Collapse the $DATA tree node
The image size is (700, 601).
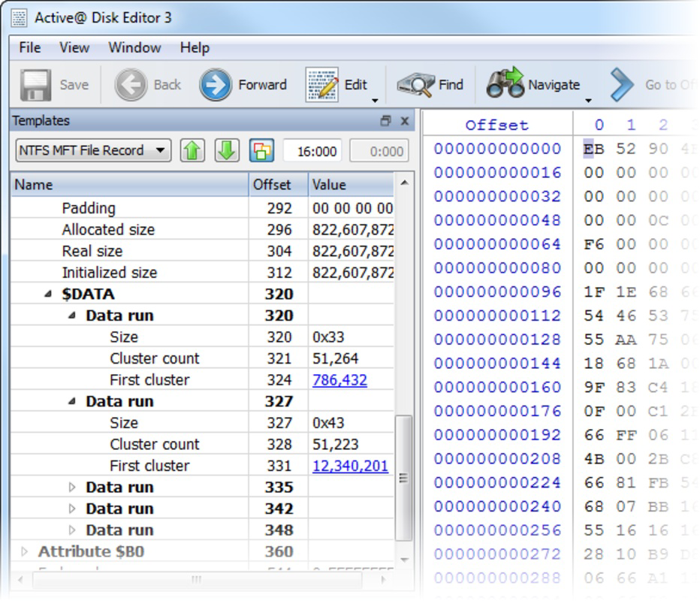tap(48, 294)
